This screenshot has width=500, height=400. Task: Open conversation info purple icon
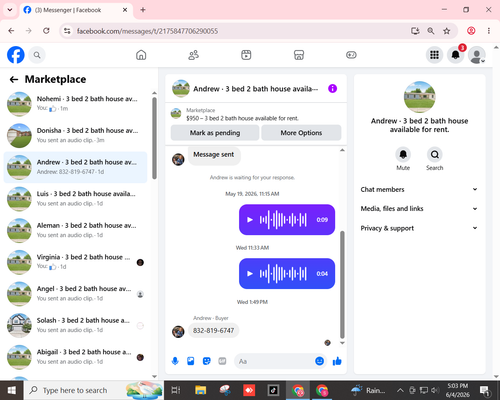[x=332, y=89]
